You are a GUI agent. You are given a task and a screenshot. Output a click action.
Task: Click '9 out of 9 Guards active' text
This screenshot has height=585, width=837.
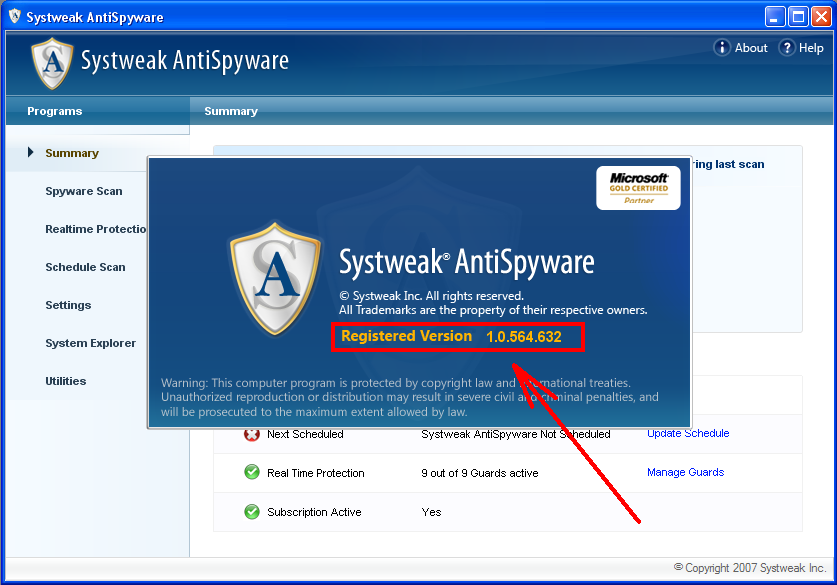click(x=480, y=473)
